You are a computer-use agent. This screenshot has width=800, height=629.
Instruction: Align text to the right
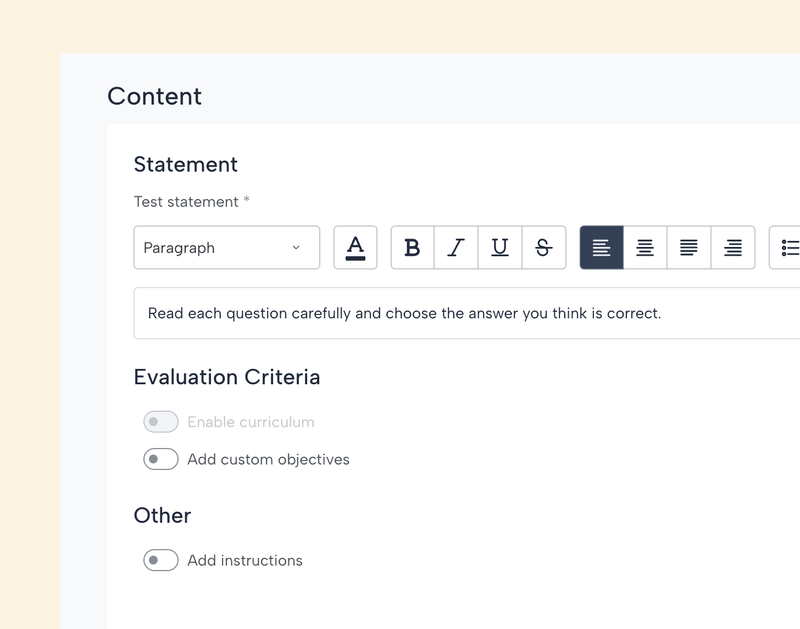733,248
